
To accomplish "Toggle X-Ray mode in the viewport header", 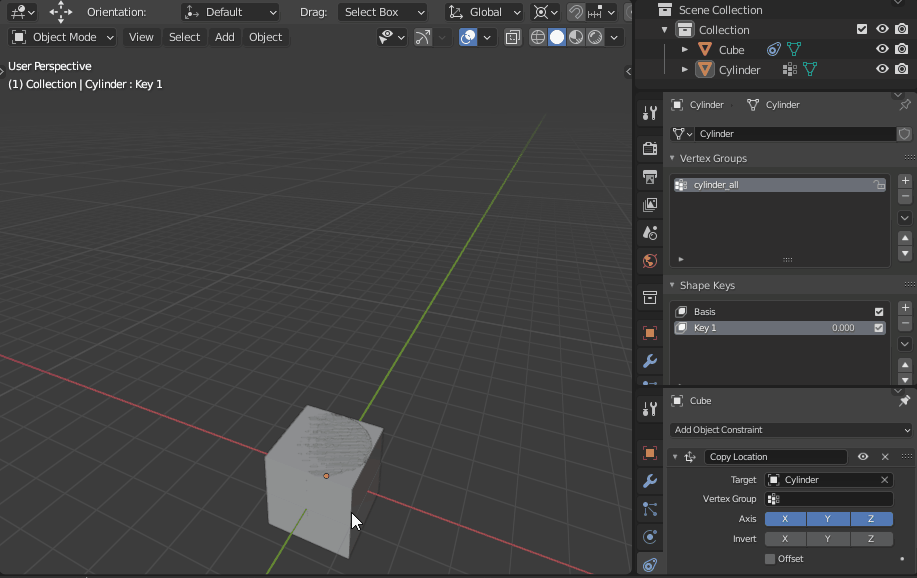I will coord(512,37).
